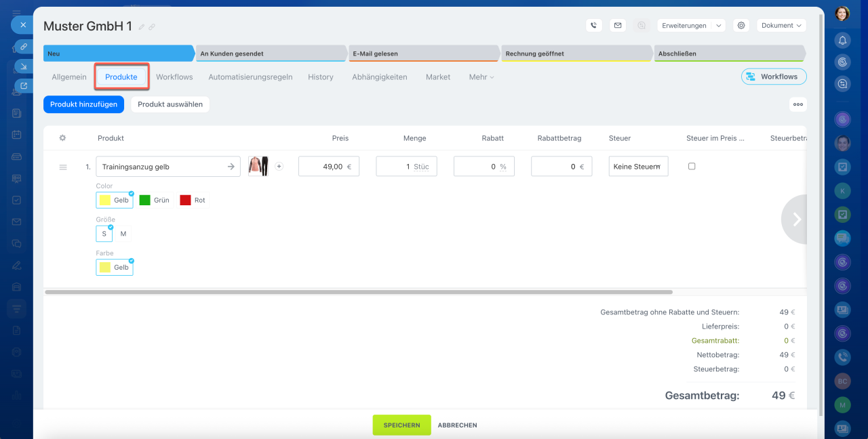Open settings gear next to Erweiterungen
The height and width of the screenshot is (439, 868).
coord(741,25)
